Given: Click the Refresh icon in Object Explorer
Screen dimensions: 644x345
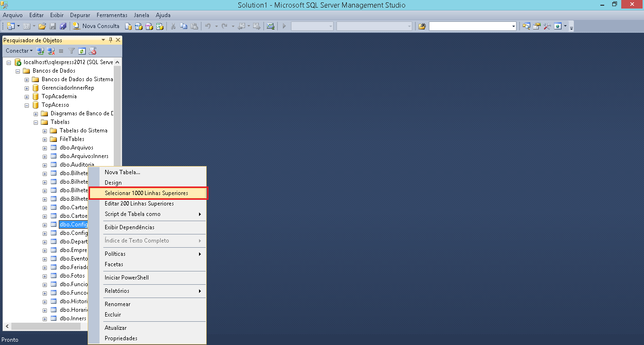Looking at the screenshot, I should 82,51.
